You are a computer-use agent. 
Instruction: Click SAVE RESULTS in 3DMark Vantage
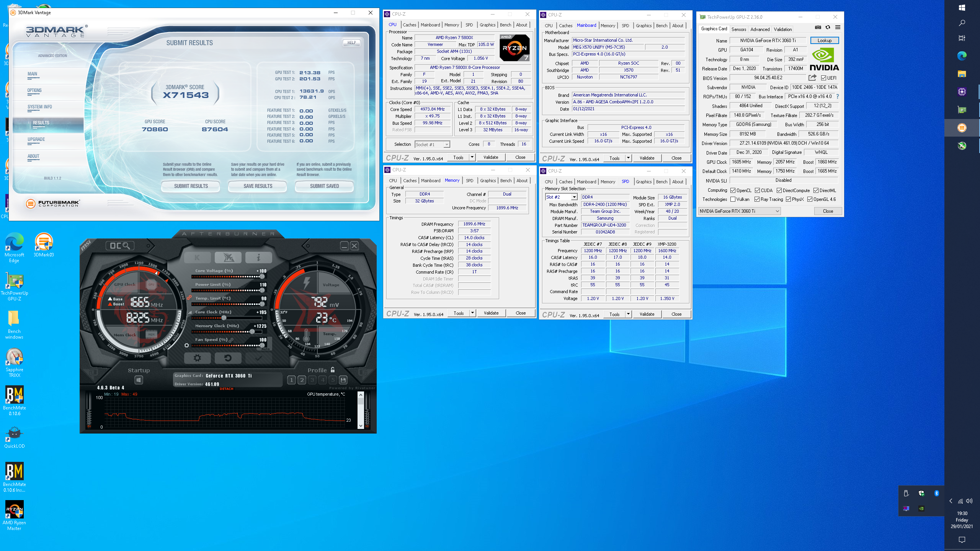258,186
